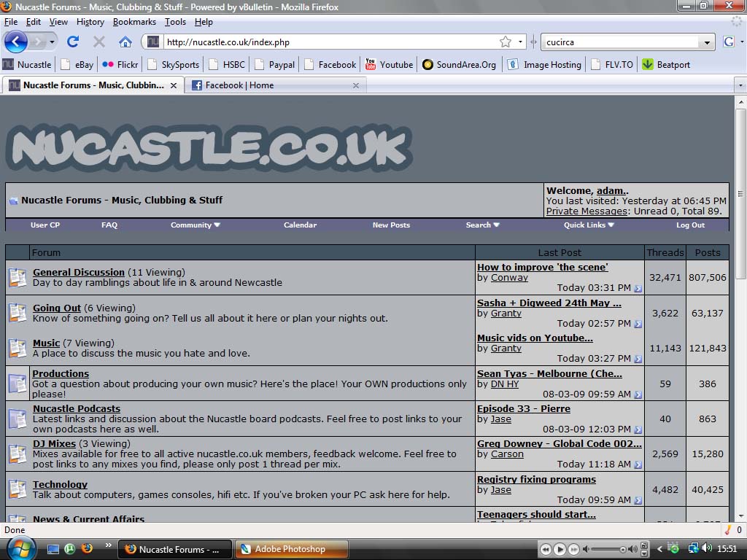The width and height of the screenshot is (747, 560).
Task: Open the search bar history dropdown arrow
Action: point(706,42)
